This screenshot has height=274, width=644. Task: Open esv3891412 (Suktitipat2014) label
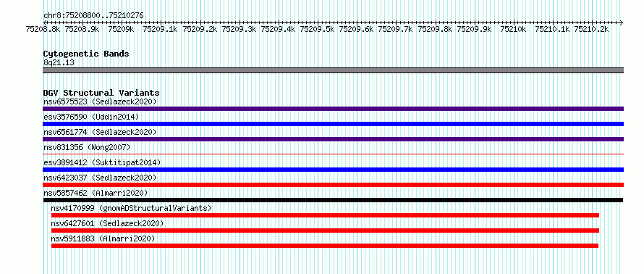click(102, 162)
